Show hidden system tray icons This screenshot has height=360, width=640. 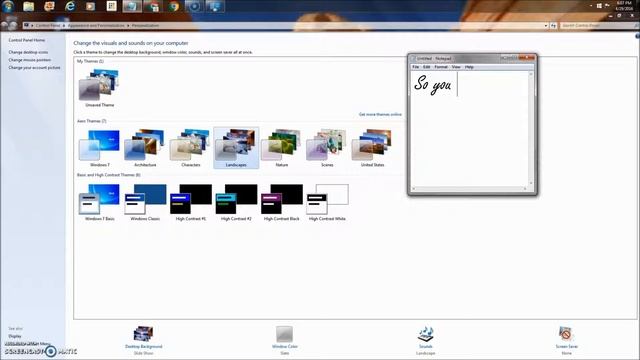tap(591, 6)
